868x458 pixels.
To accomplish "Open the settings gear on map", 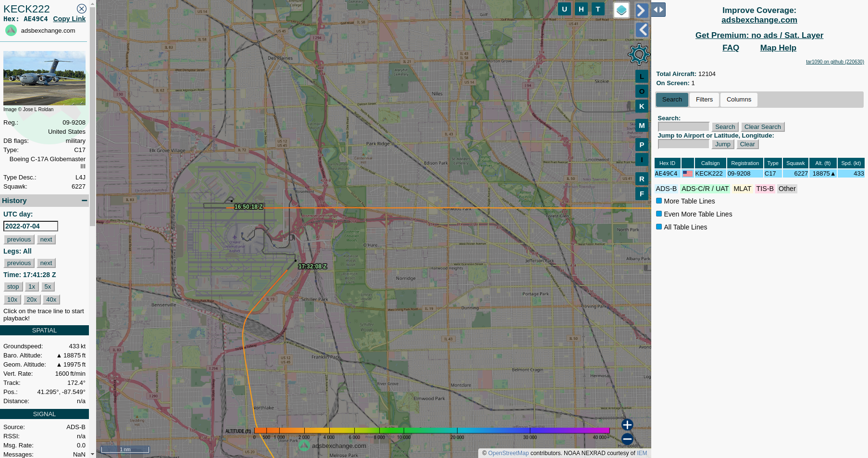I will pyautogui.click(x=639, y=54).
